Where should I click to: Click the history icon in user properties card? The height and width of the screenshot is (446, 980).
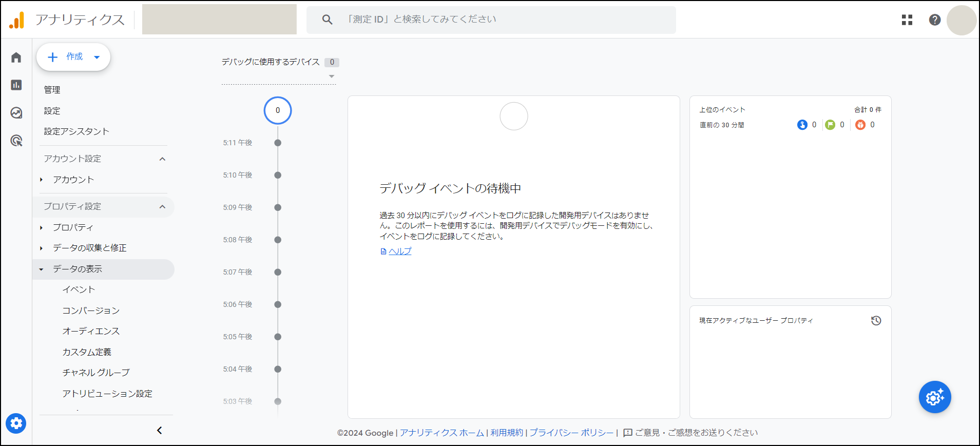tap(876, 321)
